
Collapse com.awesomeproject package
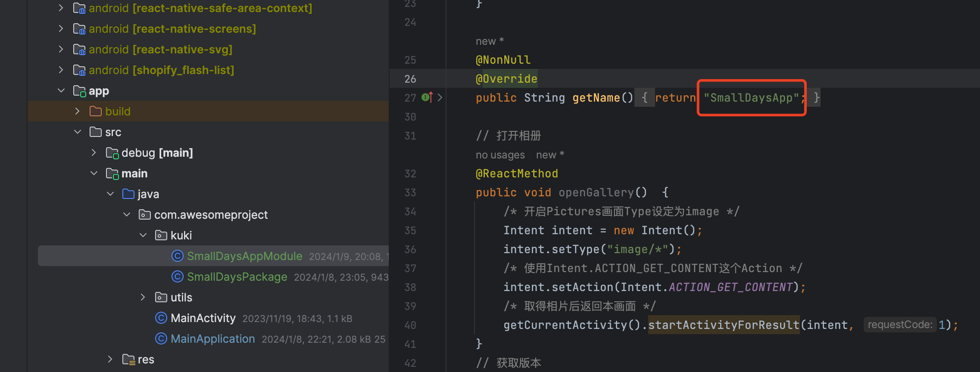pyautogui.click(x=127, y=214)
